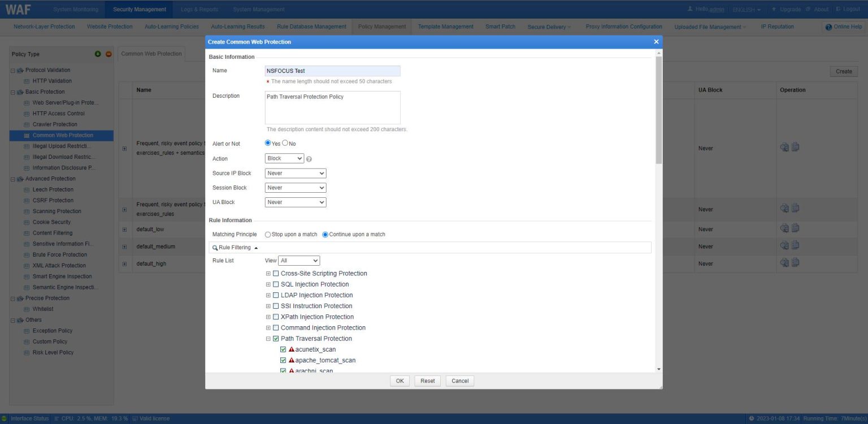Click the second operation icon for default_high policy
This screenshot has width=868, height=424.
pos(795,262)
